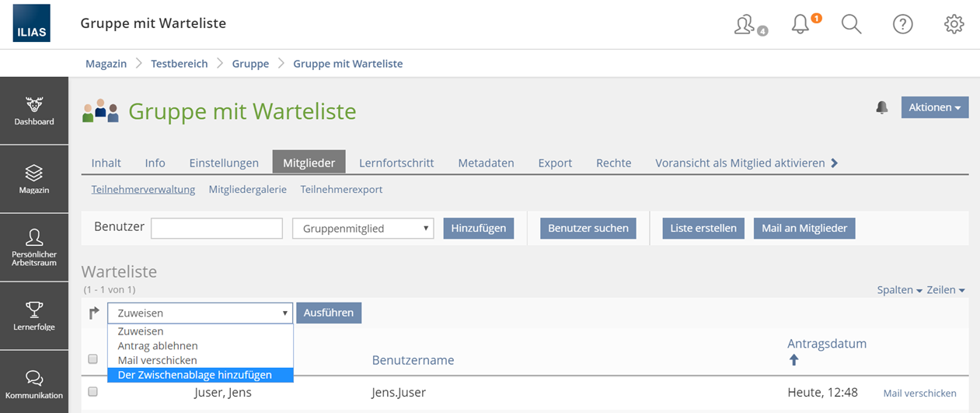
Task: Select 'Der Zwischenablage hinzufügen' option
Action: pyautogui.click(x=195, y=375)
